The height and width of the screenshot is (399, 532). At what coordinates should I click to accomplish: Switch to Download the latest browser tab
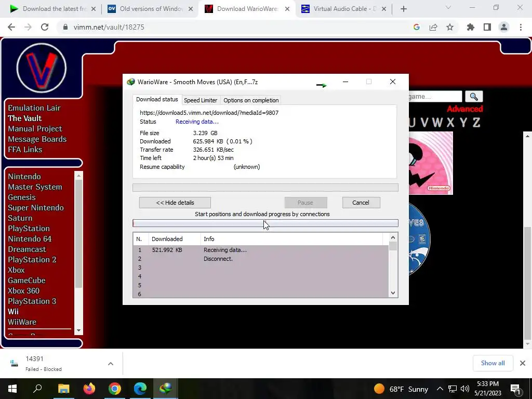[x=52, y=9]
